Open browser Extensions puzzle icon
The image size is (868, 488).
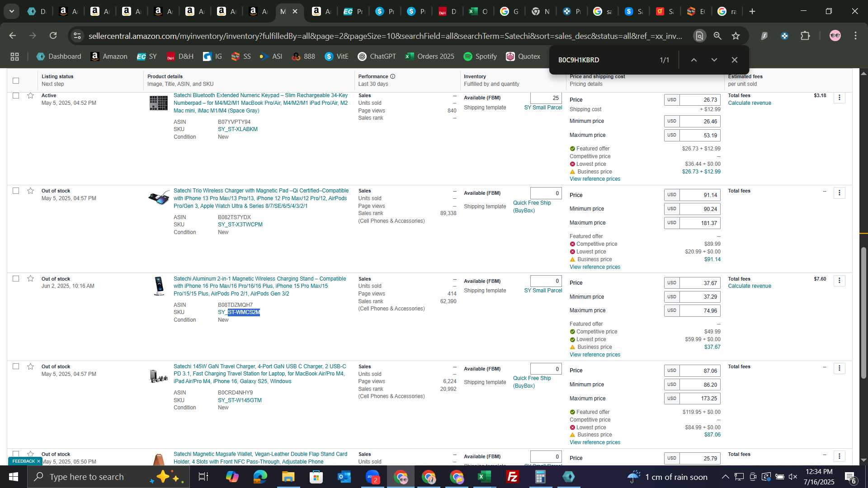click(x=805, y=36)
